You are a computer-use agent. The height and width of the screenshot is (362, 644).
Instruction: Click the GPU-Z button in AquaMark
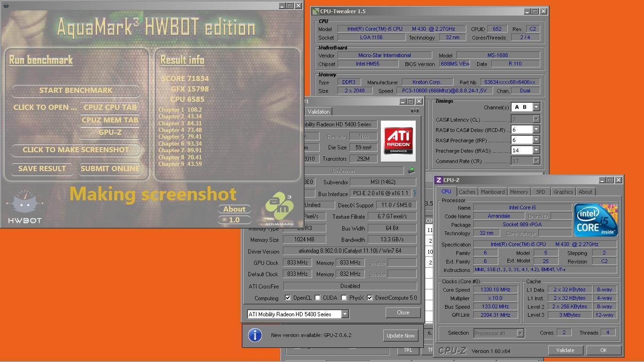tap(110, 132)
